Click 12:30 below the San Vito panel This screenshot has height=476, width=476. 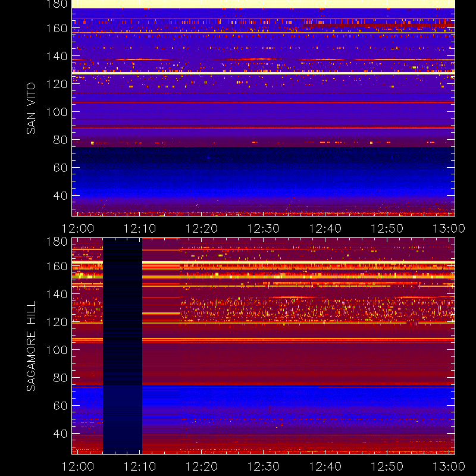(x=263, y=228)
